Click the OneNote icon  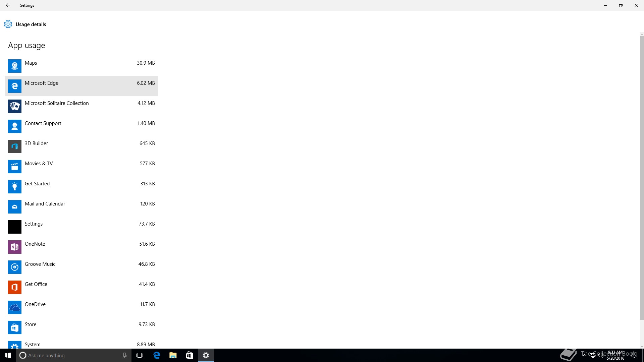15,247
